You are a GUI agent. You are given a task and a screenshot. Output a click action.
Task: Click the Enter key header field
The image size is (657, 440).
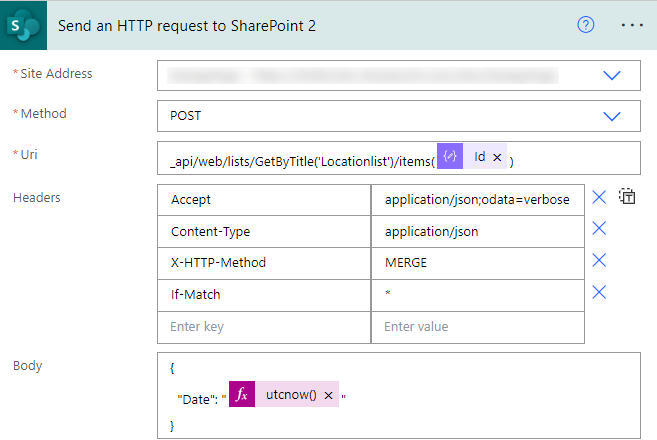pos(264,327)
